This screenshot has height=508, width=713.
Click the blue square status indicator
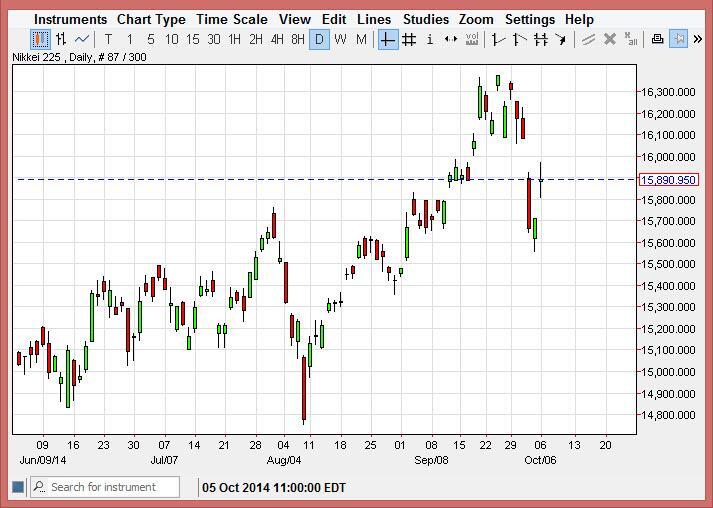tap(17, 487)
